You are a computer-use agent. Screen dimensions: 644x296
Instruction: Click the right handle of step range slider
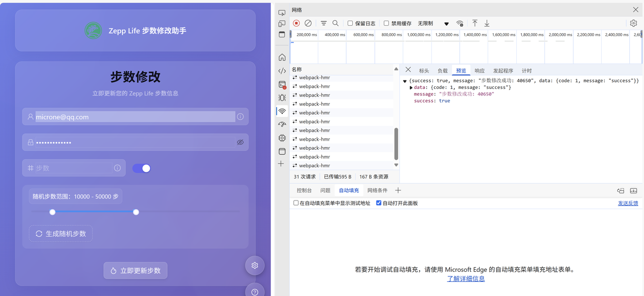[x=136, y=212]
